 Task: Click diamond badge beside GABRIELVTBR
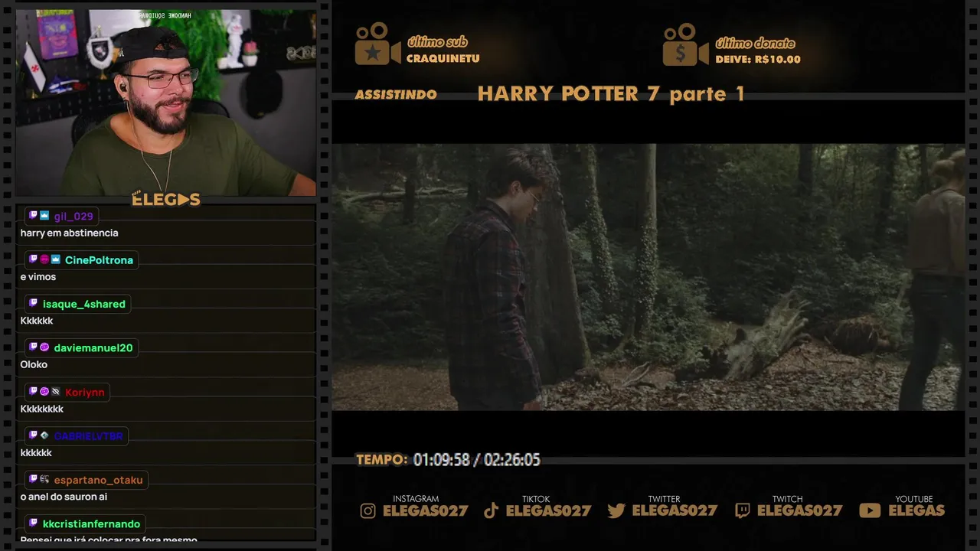44,435
